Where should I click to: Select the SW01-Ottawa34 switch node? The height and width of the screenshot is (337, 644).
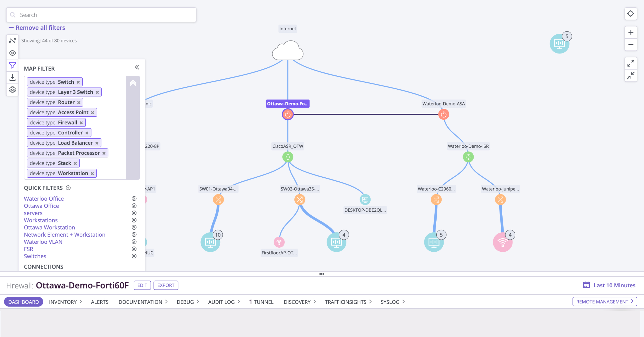tap(218, 200)
